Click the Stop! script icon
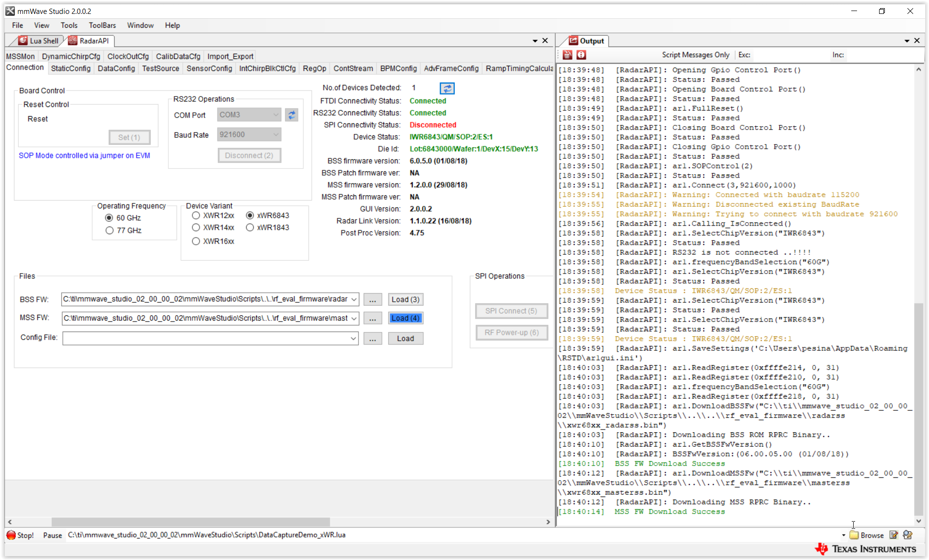The width and height of the screenshot is (929, 560). pyautogui.click(x=11, y=535)
